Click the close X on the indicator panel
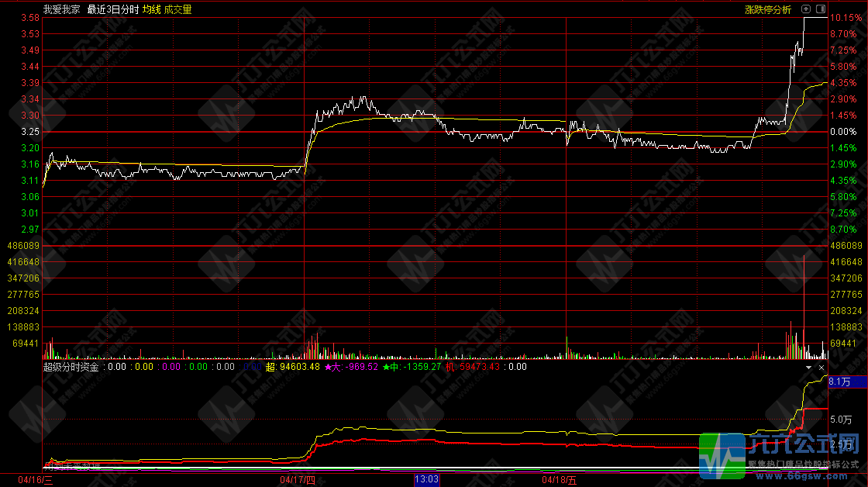This screenshot has width=868, height=487. tap(821, 367)
